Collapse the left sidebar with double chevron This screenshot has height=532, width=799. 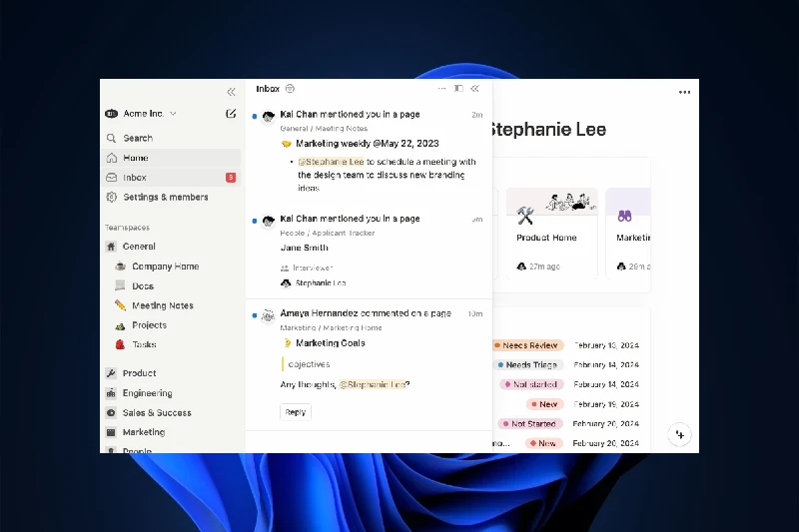[232, 92]
